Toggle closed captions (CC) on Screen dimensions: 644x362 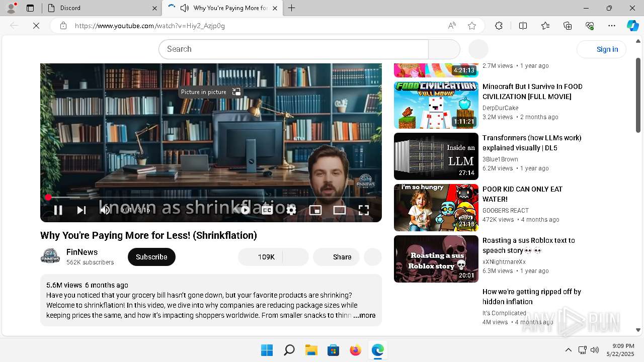(267, 210)
